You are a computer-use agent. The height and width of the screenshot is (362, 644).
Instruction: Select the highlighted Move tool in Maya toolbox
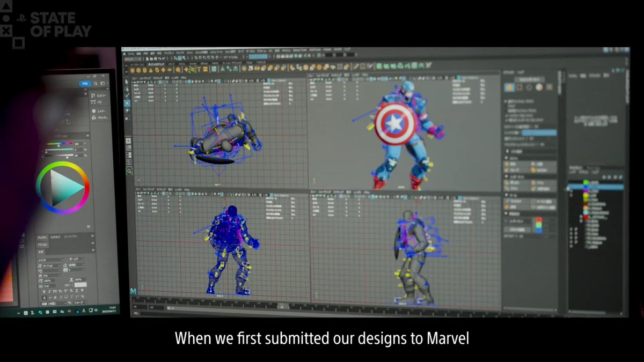tap(127, 103)
